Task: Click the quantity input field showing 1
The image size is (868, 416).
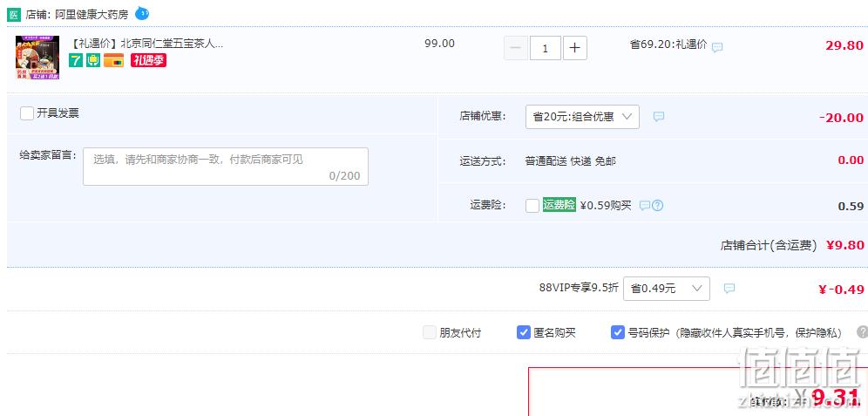Action: 546,48
